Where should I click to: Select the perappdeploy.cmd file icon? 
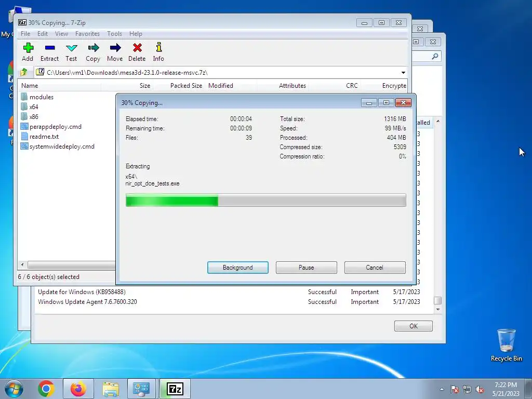(24, 127)
